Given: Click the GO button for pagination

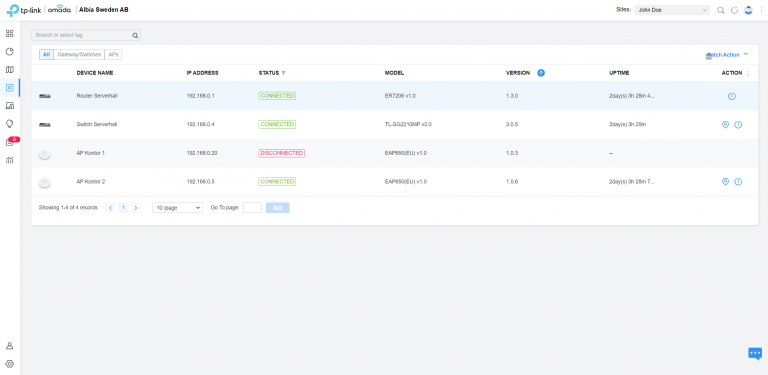Looking at the screenshot, I should [277, 208].
